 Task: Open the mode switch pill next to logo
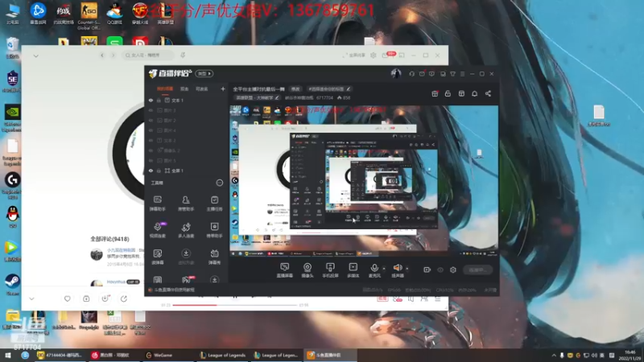point(204,74)
